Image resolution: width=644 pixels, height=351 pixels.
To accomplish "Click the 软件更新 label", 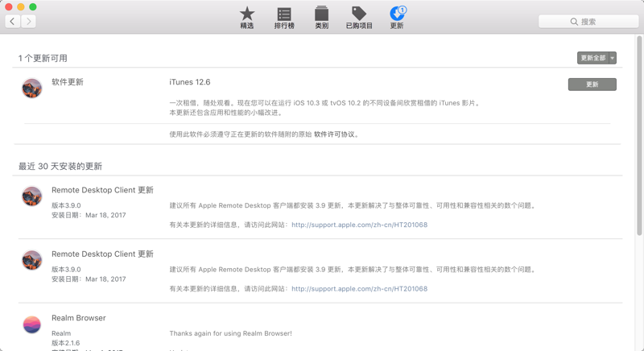I will coord(68,82).
